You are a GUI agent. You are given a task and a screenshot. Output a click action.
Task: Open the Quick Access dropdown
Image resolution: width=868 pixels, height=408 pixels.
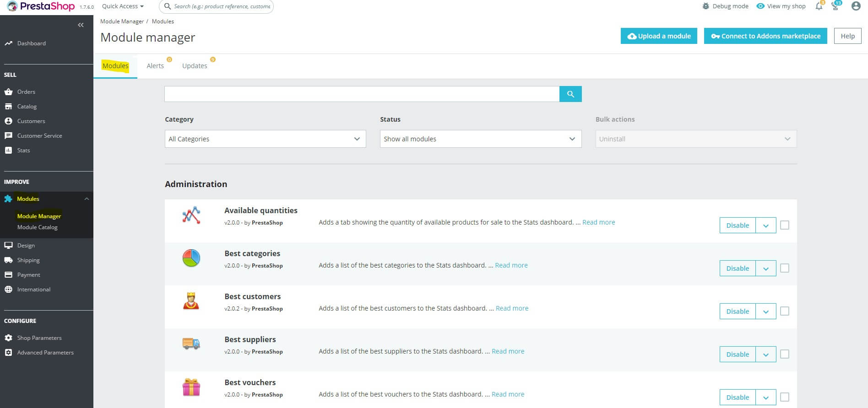pos(123,6)
